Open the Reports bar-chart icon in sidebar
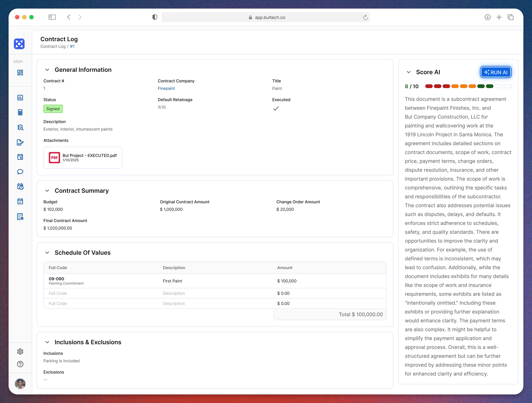 tap(20, 98)
